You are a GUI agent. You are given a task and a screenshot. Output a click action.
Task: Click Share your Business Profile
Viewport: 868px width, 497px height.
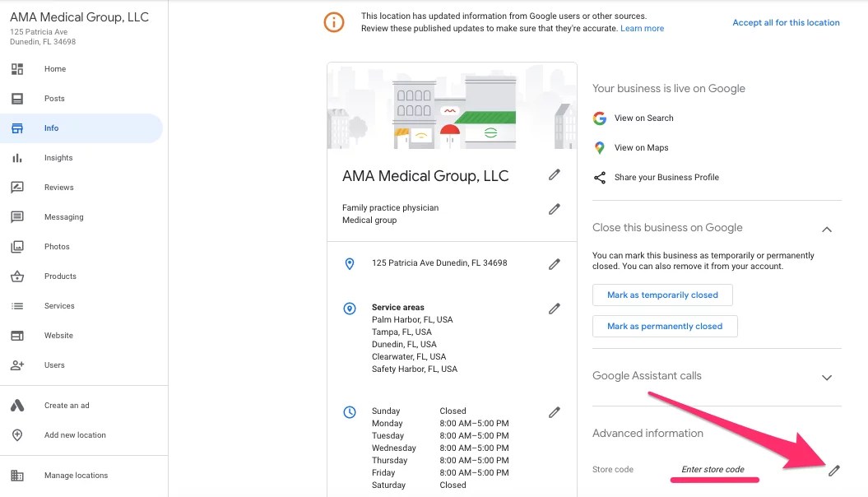coord(666,178)
